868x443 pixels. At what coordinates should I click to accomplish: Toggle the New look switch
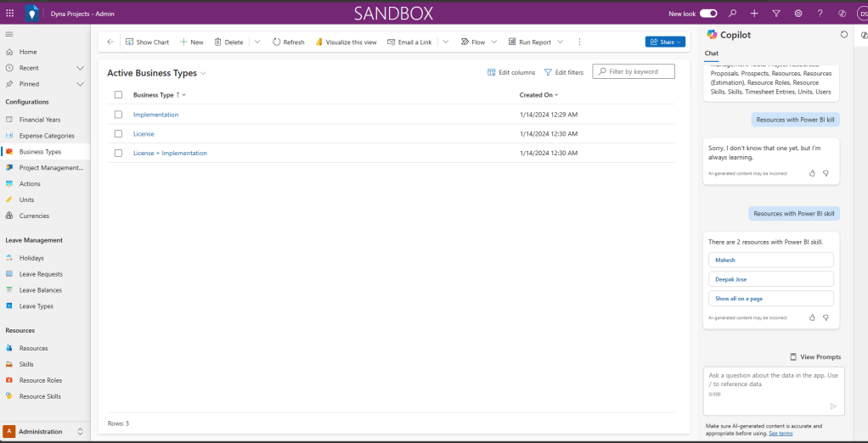pos(707,14)
